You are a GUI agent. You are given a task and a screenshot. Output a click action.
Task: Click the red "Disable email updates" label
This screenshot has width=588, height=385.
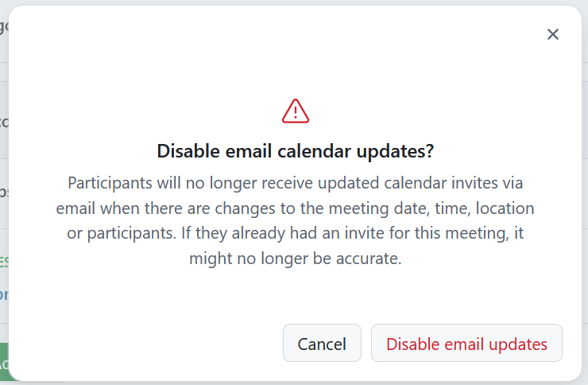(x=466, y=344)
